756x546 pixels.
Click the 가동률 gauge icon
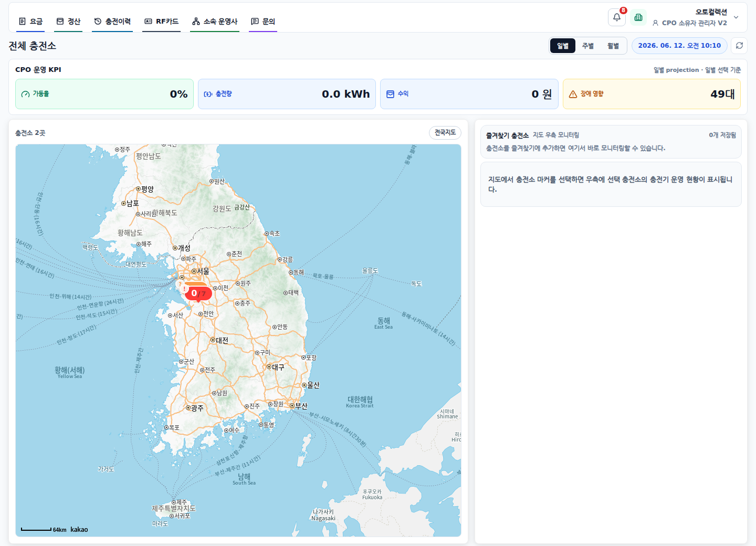(25, 94)
